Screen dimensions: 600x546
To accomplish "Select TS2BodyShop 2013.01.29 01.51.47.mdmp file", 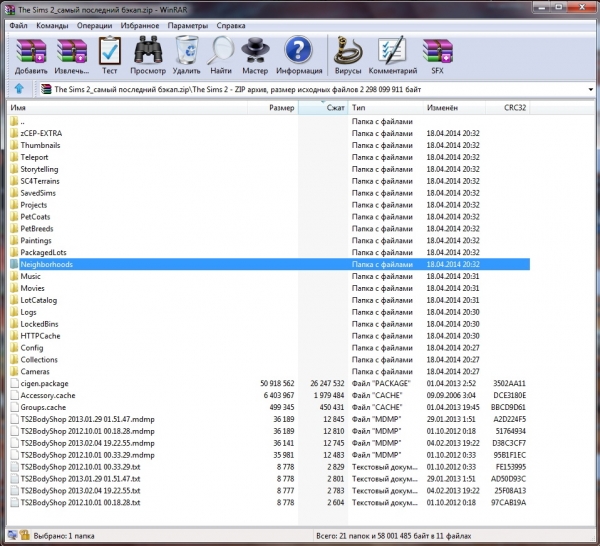I will (88, 419).
